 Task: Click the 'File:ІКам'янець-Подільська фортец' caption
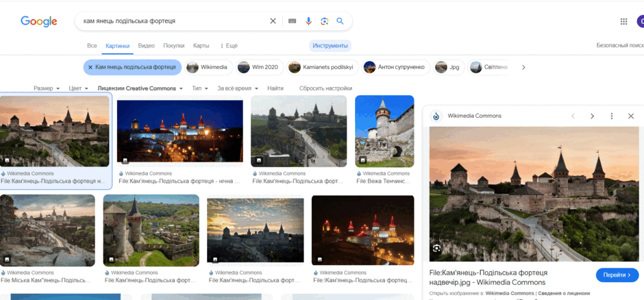coord(362,280)
